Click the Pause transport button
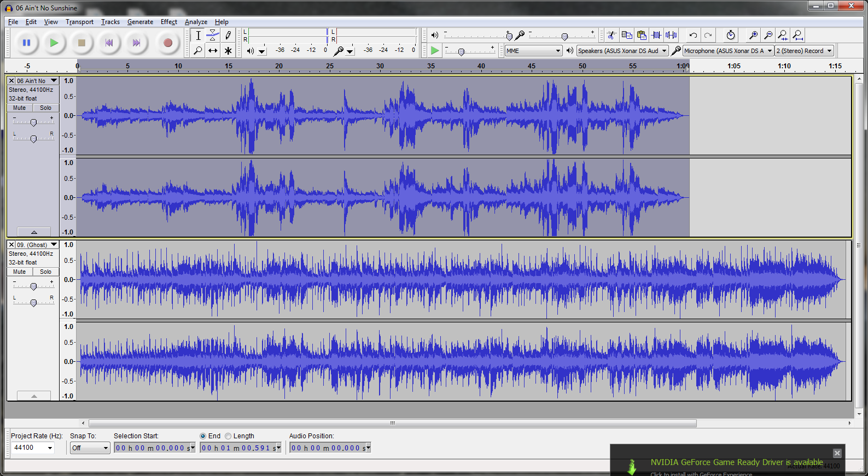 tap(26, 43)
